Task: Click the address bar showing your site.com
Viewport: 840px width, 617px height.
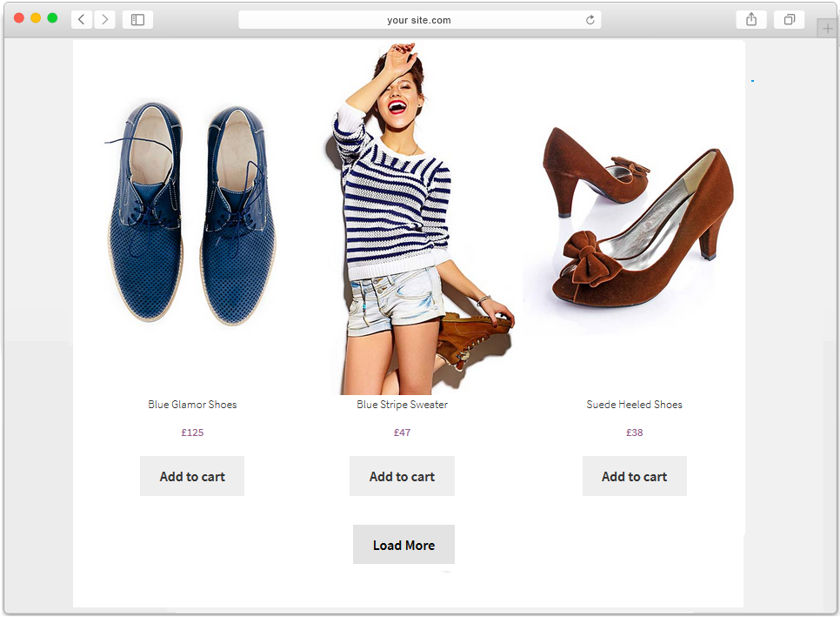Action: tap(419, 20)
